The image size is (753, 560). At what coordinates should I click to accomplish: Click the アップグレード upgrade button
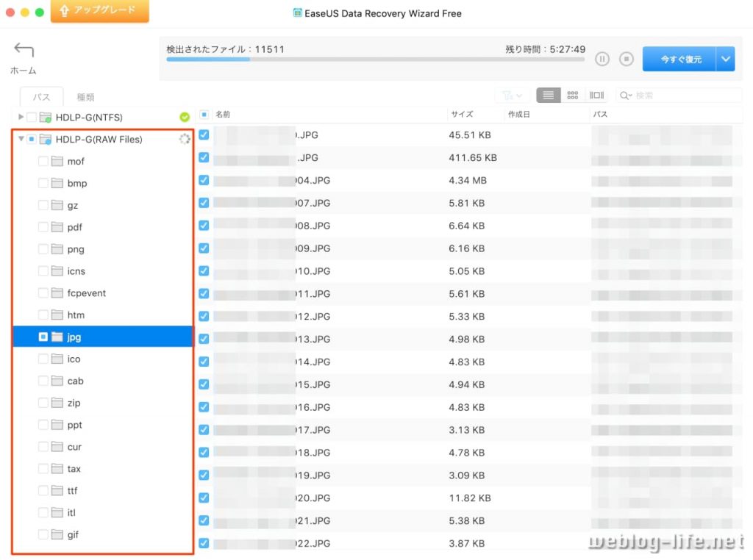(x=100, y=10)
